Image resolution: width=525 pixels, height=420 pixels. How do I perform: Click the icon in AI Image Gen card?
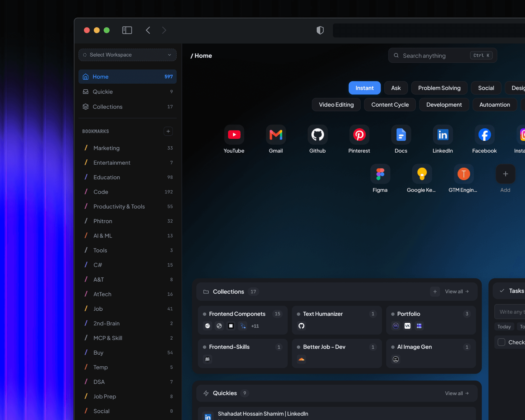(x=396, y=359)
